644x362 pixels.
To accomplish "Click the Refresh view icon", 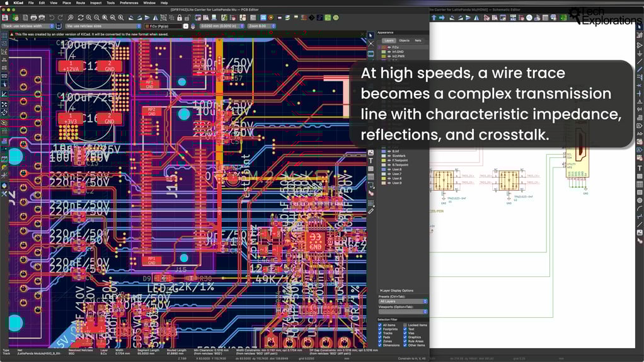I will (x=81, y=17).
